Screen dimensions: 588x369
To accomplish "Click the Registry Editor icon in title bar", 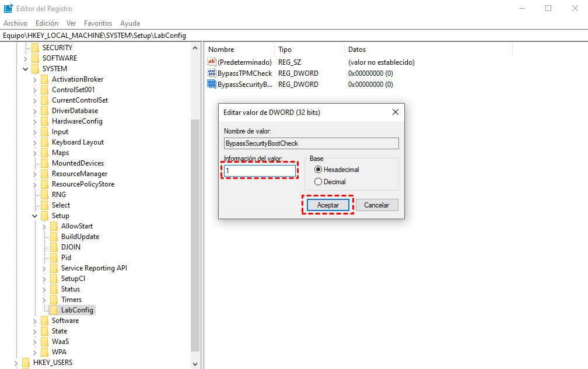I will click(8, 8).
